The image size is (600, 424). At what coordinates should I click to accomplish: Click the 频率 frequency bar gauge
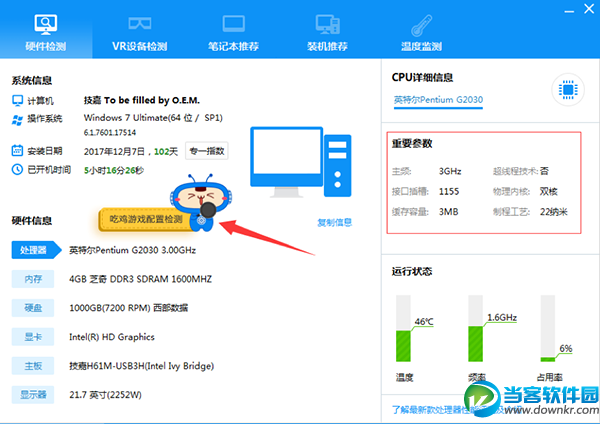pyautogui.click(x=476, y=328)
